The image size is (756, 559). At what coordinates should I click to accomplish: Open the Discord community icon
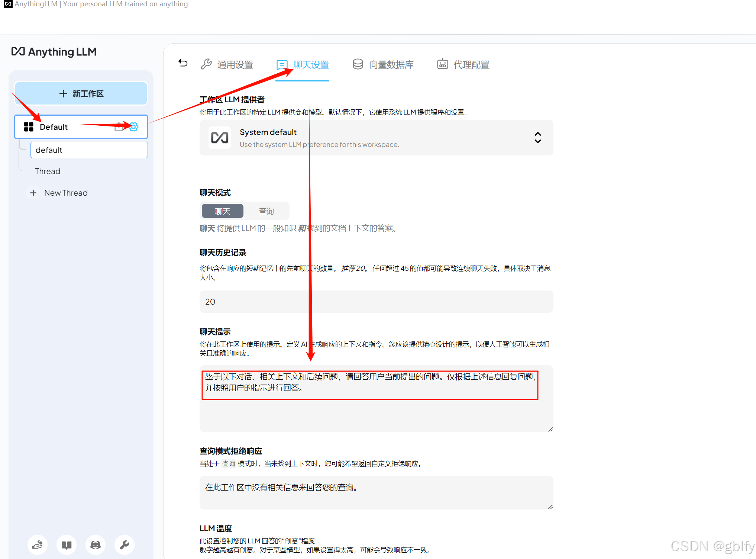96,545
